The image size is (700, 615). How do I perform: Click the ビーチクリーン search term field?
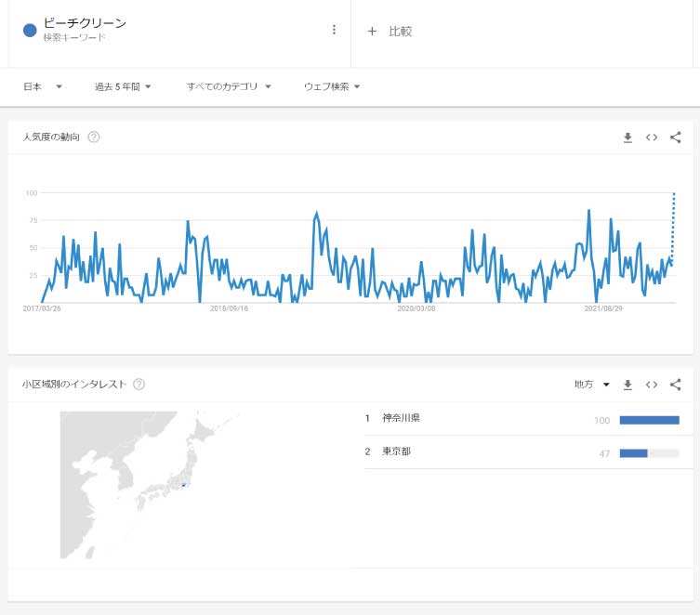tap(86, 23)
